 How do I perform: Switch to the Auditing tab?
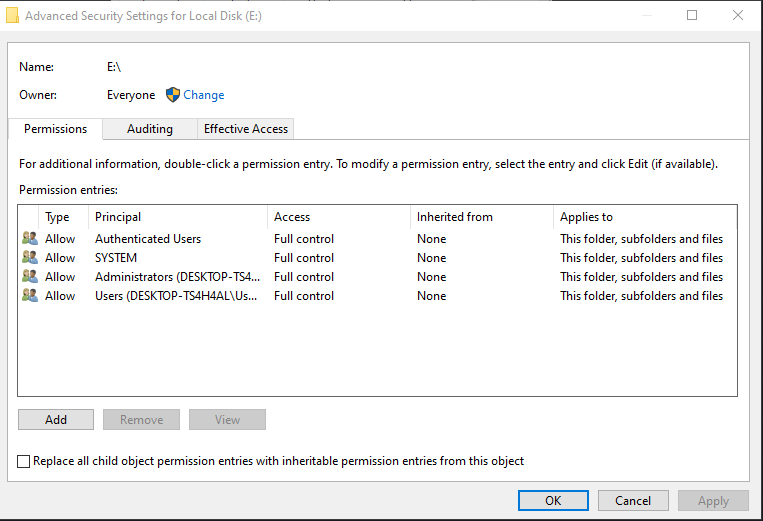click(150, 129)
